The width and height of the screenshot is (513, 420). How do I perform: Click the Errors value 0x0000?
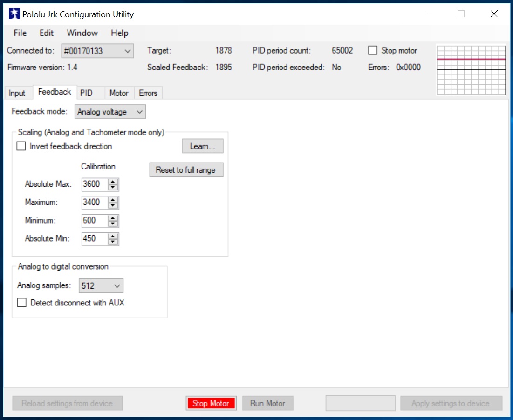coord(408,68)
